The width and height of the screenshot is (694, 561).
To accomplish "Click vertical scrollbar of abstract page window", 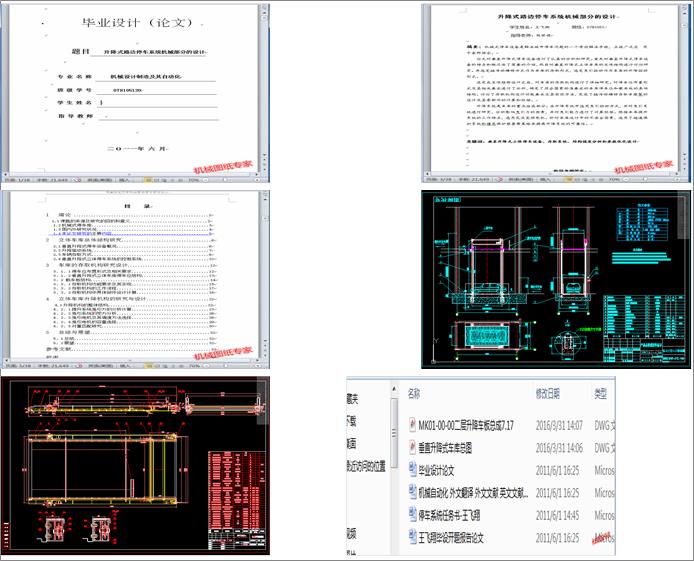I will (685, 86).
